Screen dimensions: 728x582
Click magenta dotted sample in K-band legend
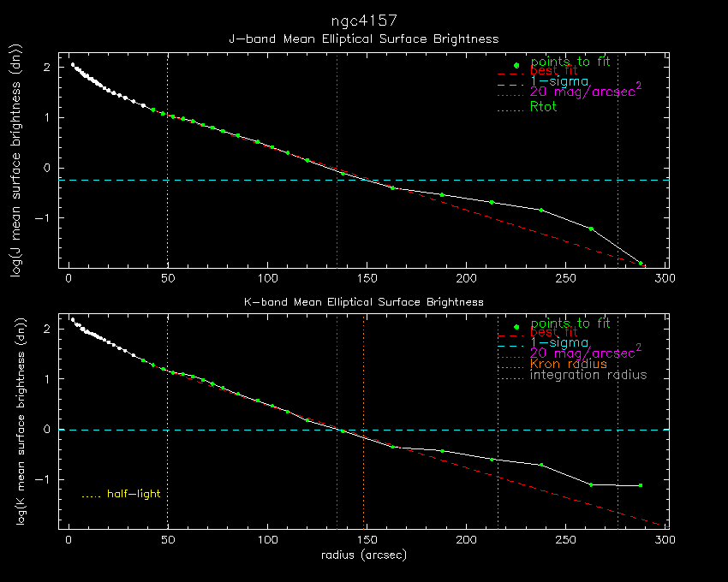510,353
